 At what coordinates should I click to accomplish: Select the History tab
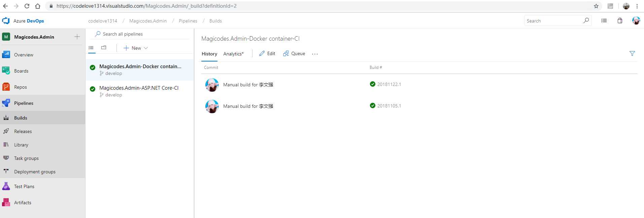(x=209, y=54)
